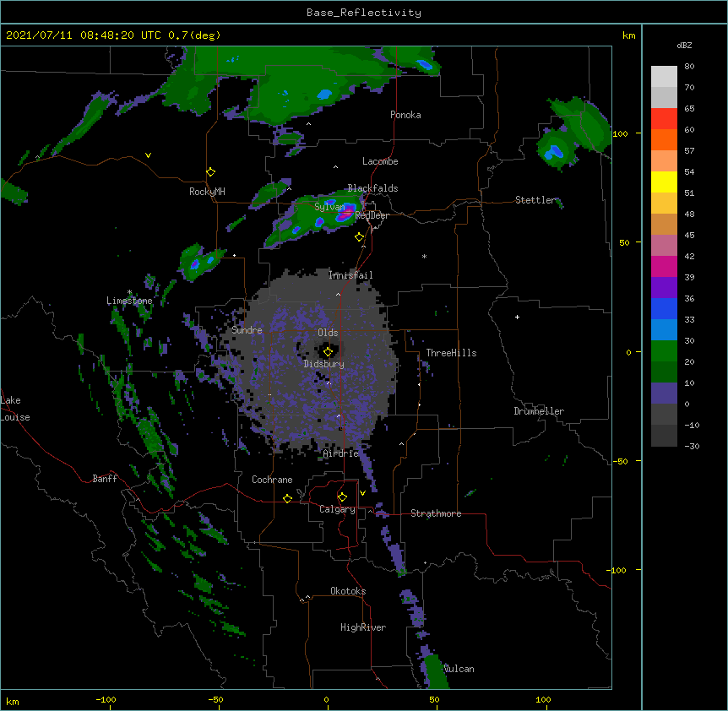This screenshot has width=728, height=711.
Task: Pick the dark orange 57-60 dBZ swatch
Action: click(x=664, y=139)
